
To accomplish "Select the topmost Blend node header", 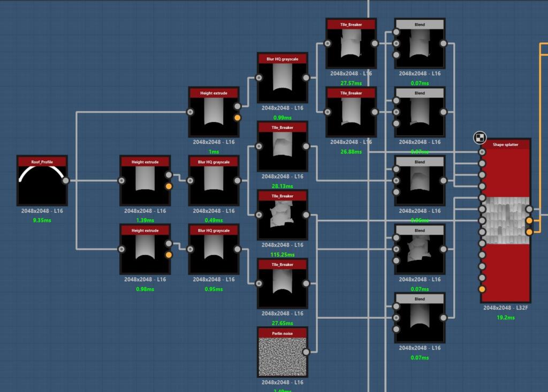I will click(420, 25).
